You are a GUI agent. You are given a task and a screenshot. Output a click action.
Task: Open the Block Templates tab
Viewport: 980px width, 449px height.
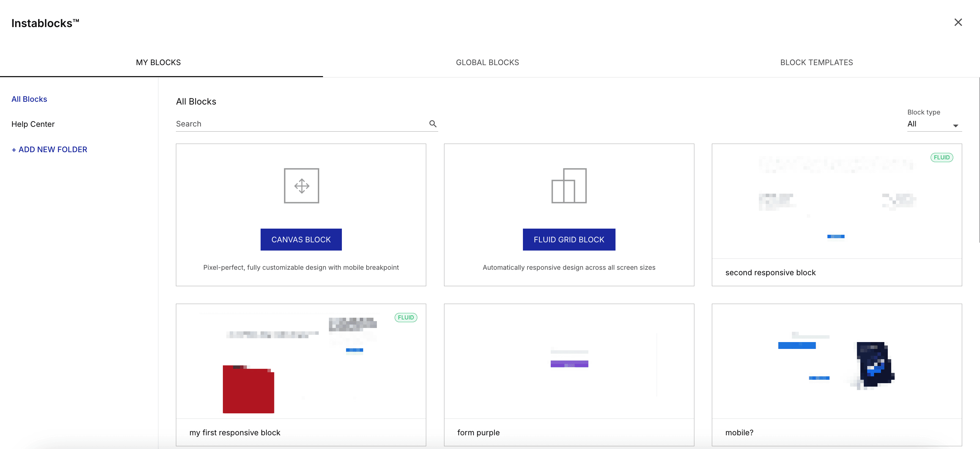click(x=816, y=62)
